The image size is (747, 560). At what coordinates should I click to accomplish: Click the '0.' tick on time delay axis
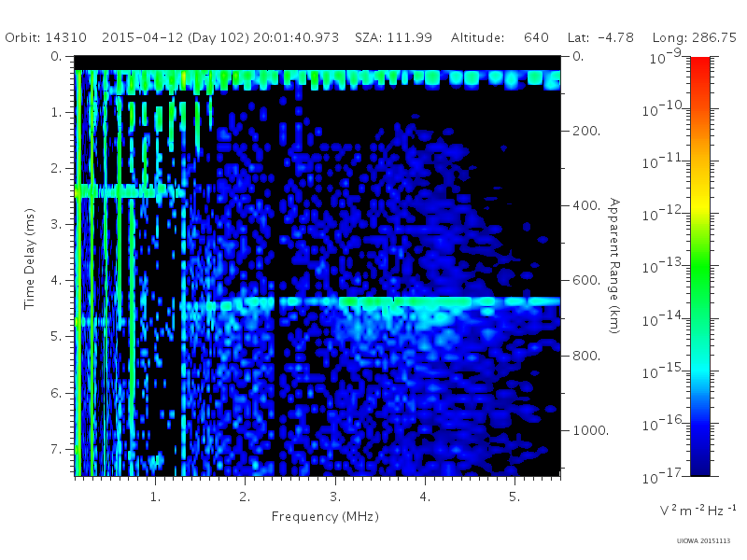click(57, 56)
